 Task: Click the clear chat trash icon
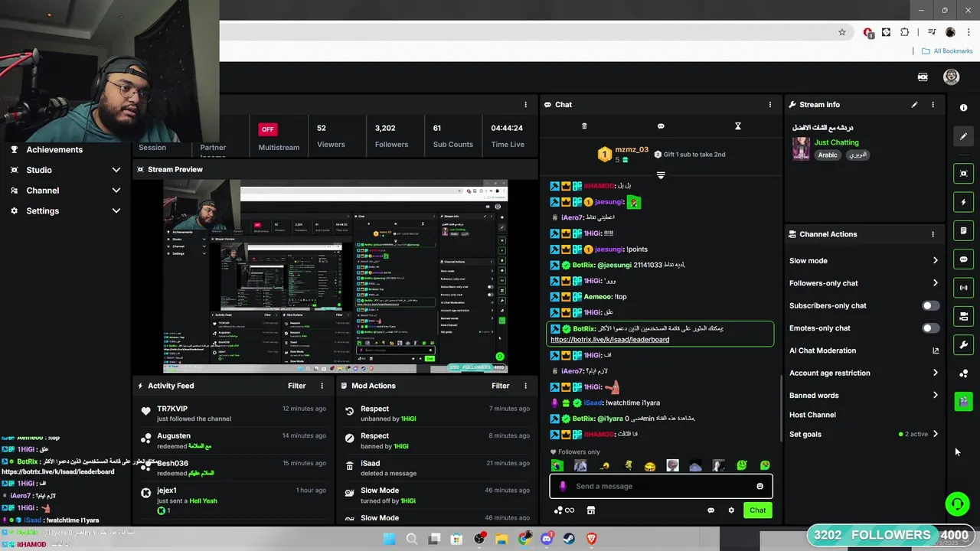point(584,126)
